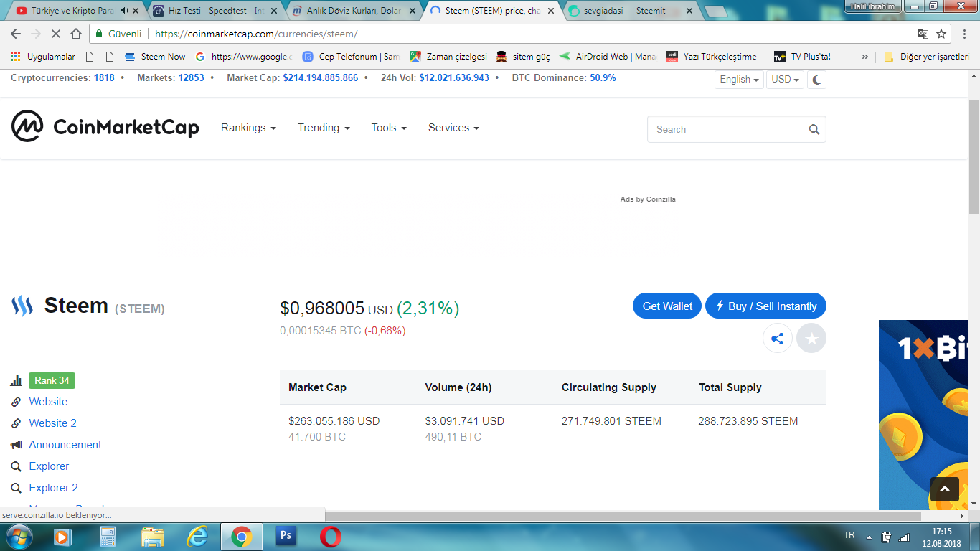The width and height of the screenshot is (980, 551).
Task: Open the Diğer yer işaretleri bookmarks folder
Action: point(927,57)
